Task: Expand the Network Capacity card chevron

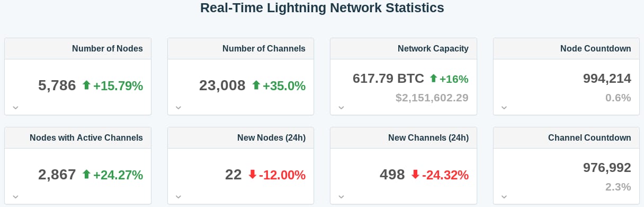Action: [342, 108]
